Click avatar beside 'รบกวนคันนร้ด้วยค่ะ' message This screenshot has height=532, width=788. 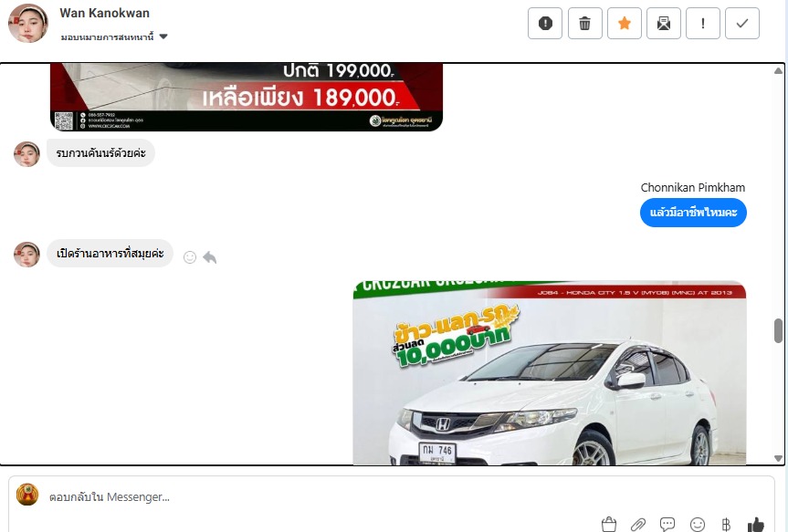tap(26, 153)
